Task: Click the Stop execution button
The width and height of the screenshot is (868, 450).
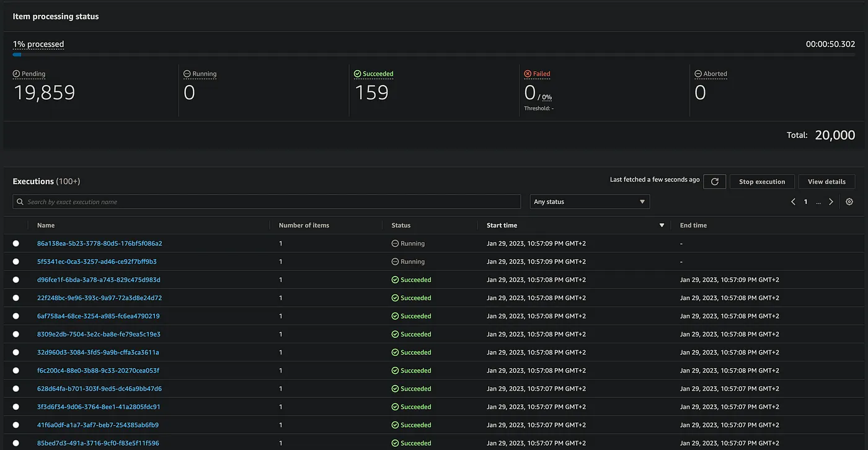Action: pos(761,182)
